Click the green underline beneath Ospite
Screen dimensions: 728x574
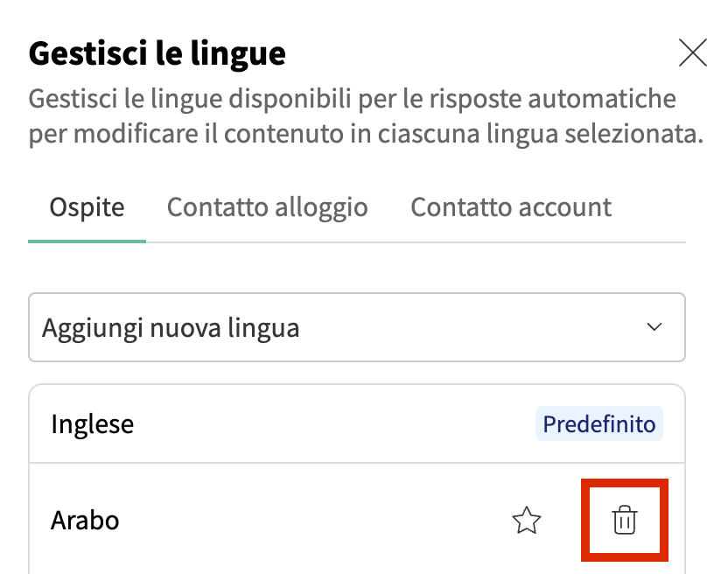point(87,241)
